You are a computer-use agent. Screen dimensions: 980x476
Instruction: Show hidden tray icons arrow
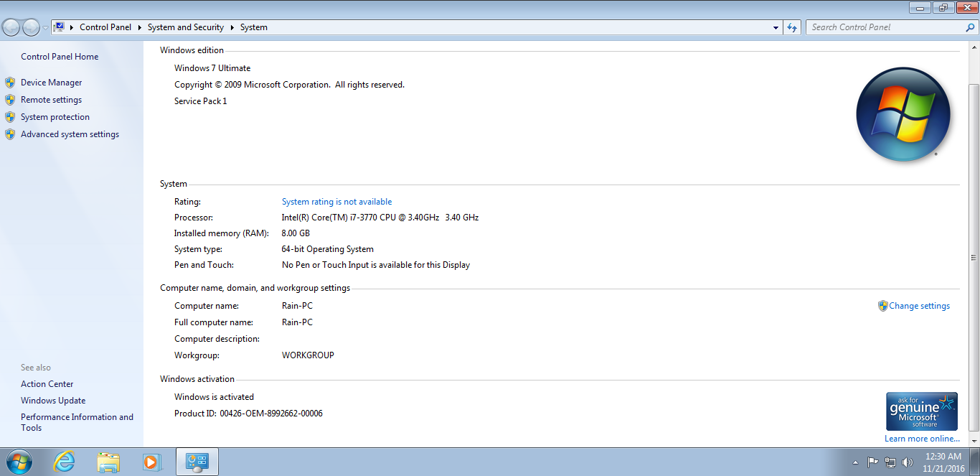coord(855,462)
